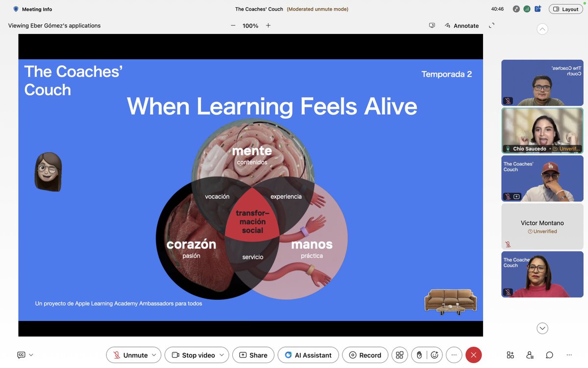Image resolution: width=588 pixels, height=368 pixels.
Task: View network connection statistics icon
Action: point(527,9)
